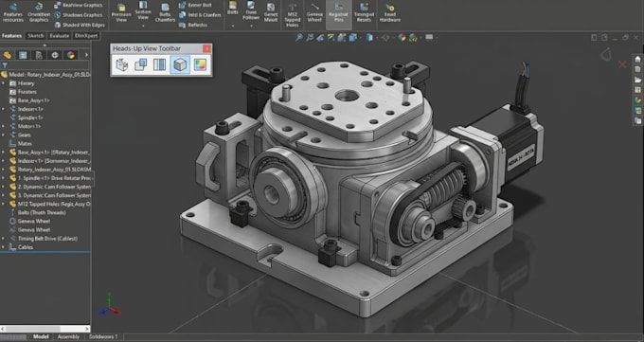Select the Time Follower tool

[x=251, y=11]
